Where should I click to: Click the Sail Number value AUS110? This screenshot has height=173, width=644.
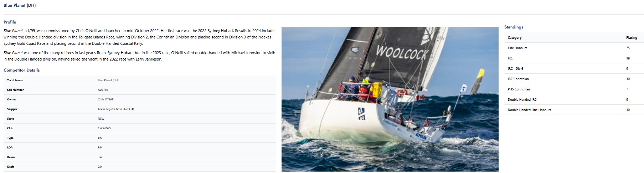[x=103, y=90]
